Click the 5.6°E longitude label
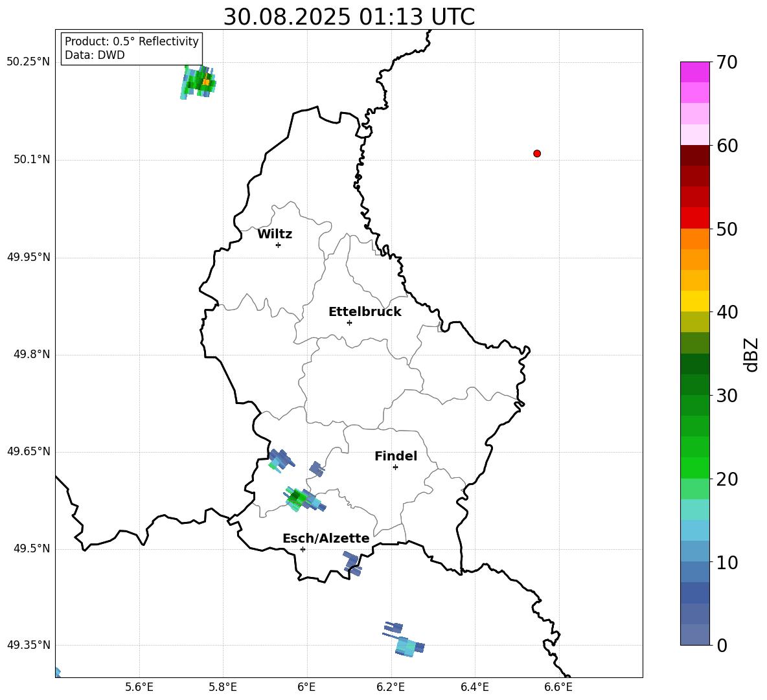Image resolution: width=767 pixels, height=700 pixels. pos(139,687)
